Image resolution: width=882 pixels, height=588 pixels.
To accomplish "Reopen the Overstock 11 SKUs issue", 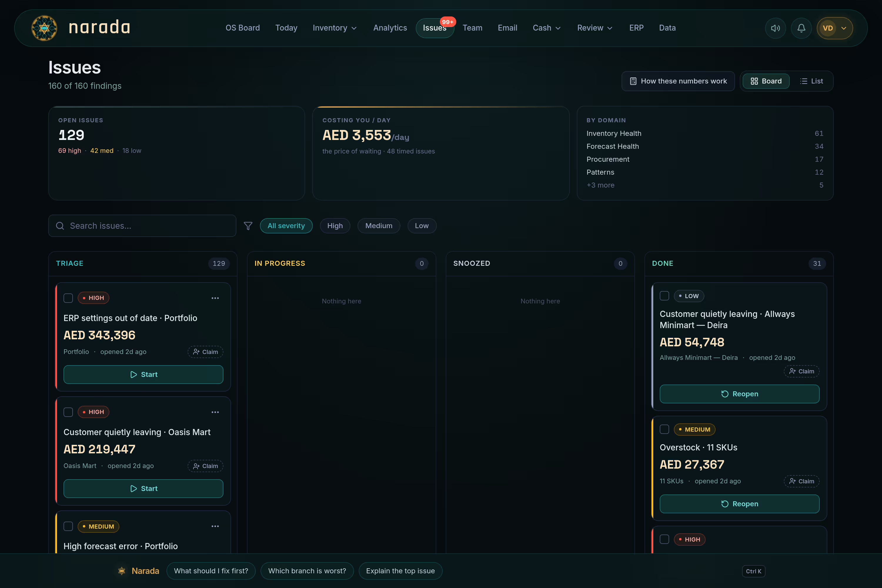I will [x=739, y=504].
